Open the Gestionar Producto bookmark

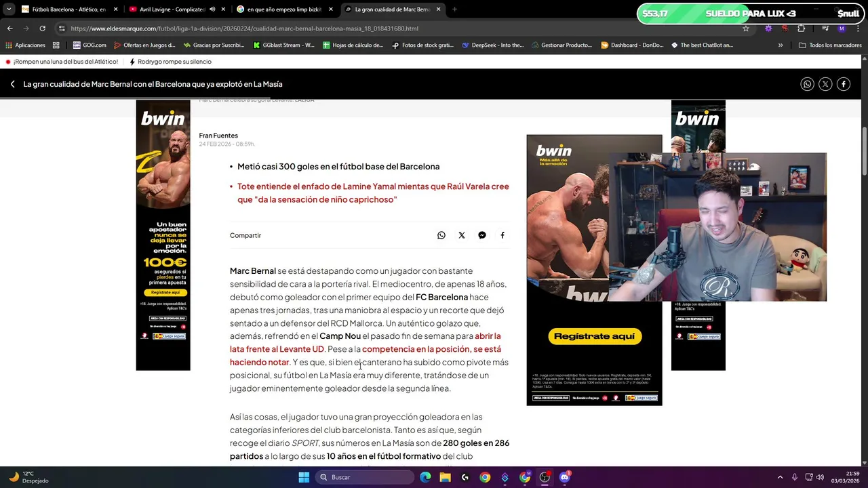[562, 45]
